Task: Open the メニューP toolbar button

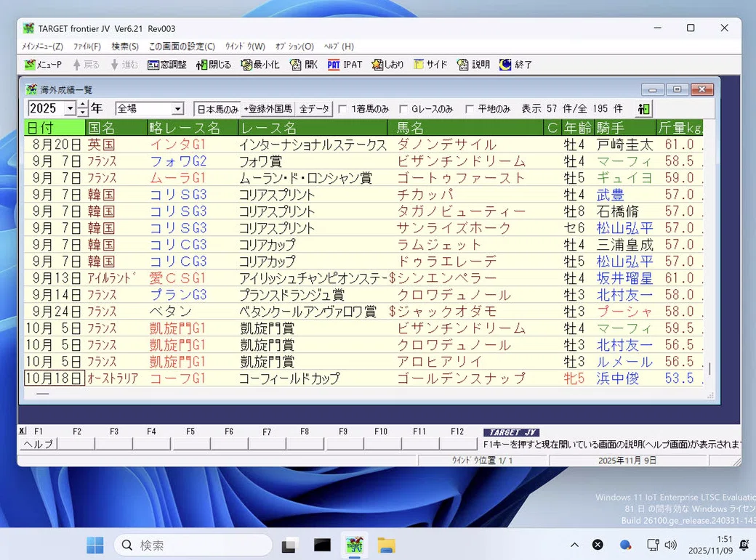Action: [x=43, y=65]
